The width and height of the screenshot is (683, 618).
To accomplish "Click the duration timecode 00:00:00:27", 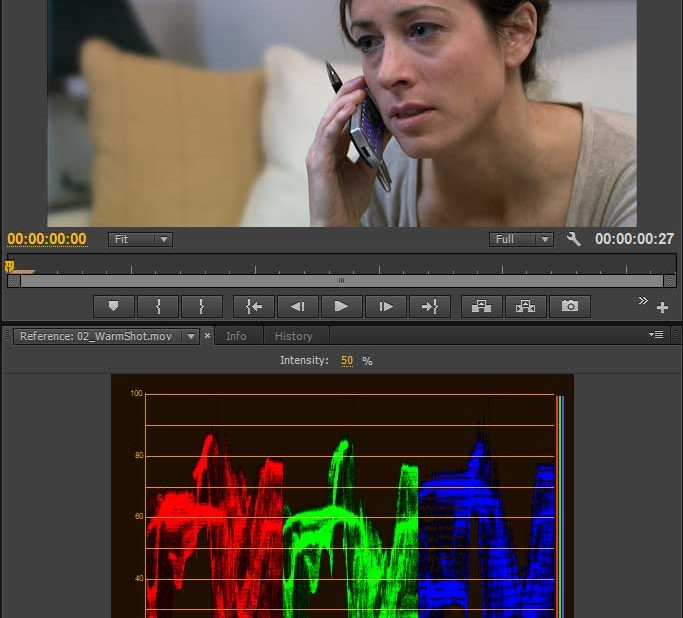I will [634, 239].
